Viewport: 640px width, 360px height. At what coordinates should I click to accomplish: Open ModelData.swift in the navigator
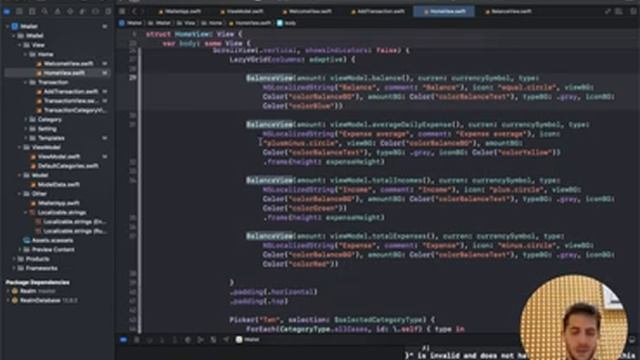(x=55, y=184)
